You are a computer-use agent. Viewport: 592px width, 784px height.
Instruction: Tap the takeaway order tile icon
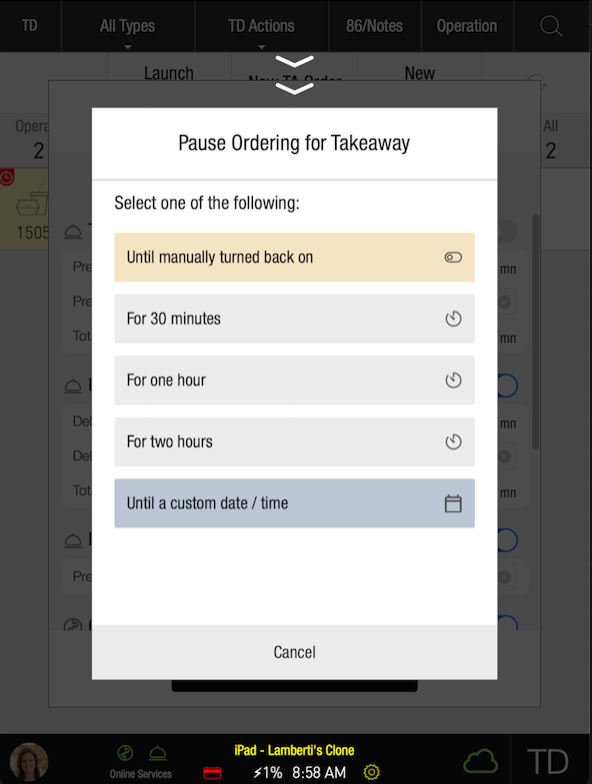click(x=32, y=202)
